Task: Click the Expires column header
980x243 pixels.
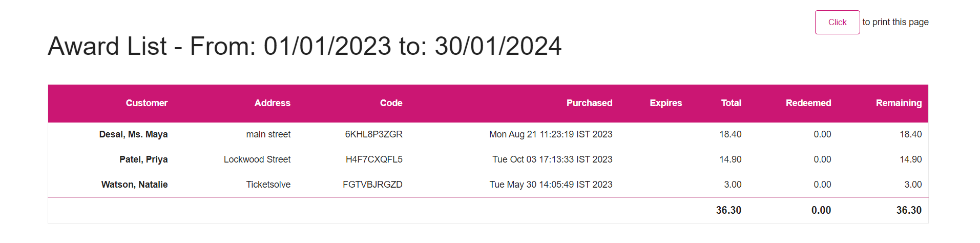Action: 665,103
